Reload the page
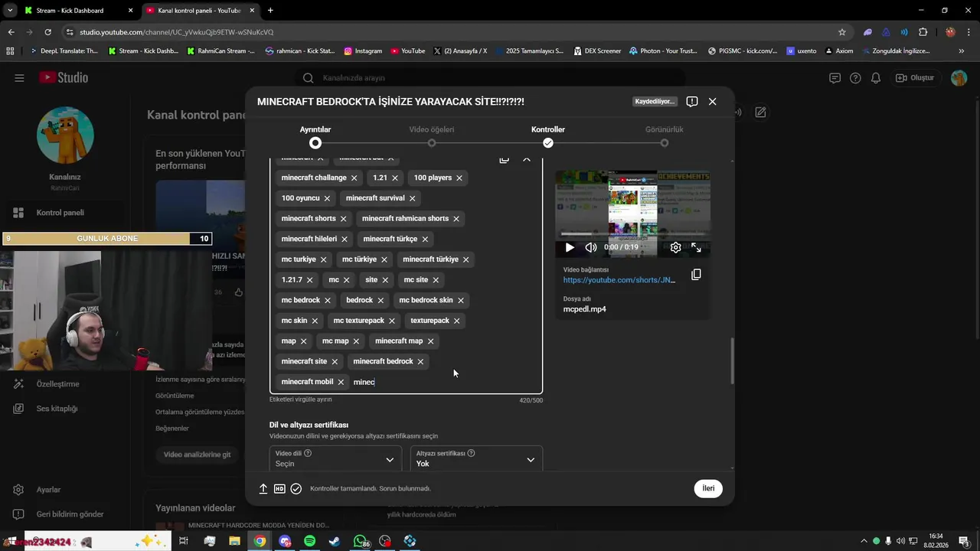The image size is (980, 551). pyautogui.click(x=47, y=32)
